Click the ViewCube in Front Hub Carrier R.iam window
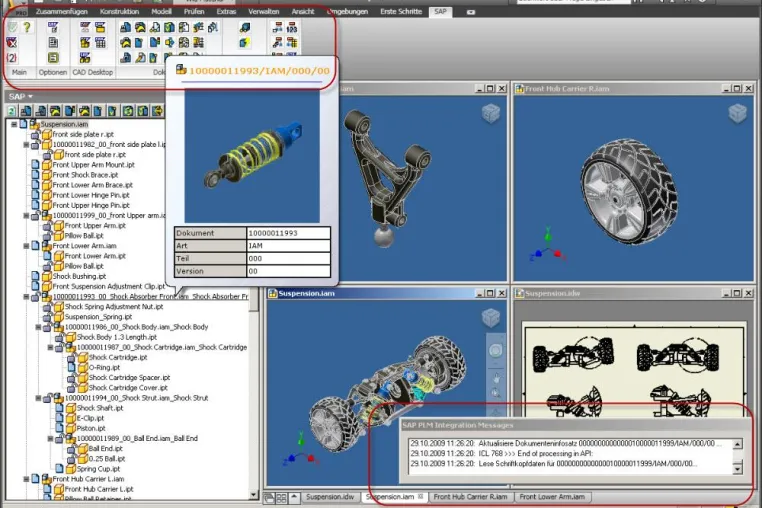This screenshot has width=762, height=508. point(737,113)
